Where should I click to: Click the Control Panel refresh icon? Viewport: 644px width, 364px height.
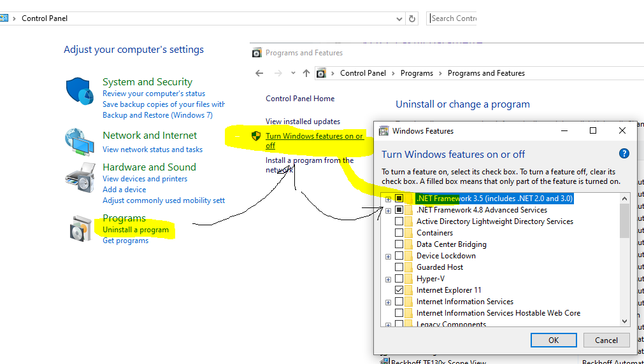(412, 18)
